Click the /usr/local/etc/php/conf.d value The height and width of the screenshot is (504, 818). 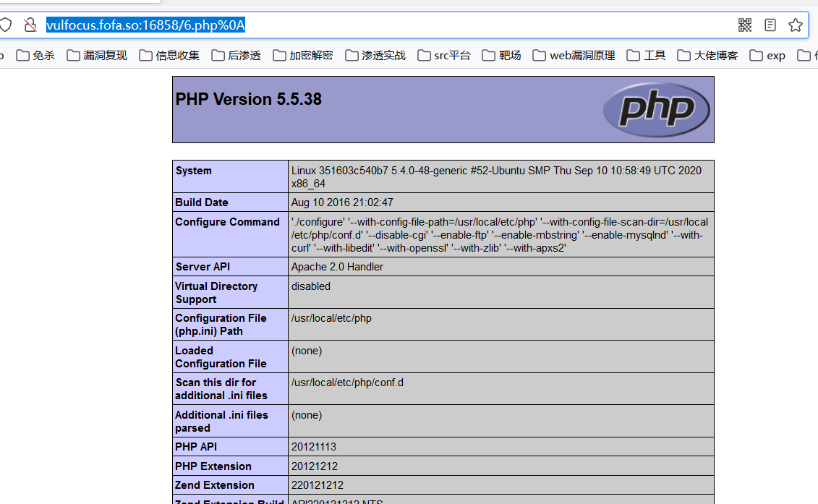coord(347,383)
